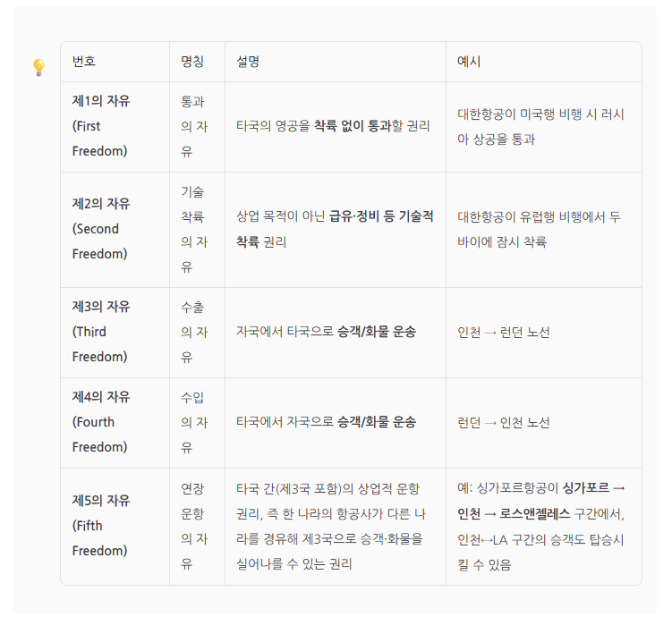Click the lightbulb tip icon

(x=38, y=67)
